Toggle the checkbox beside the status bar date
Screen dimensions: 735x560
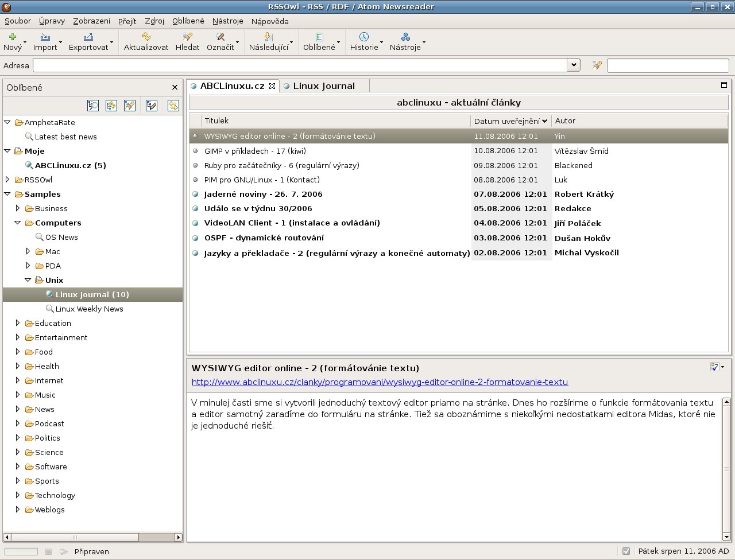click(626, 551)
